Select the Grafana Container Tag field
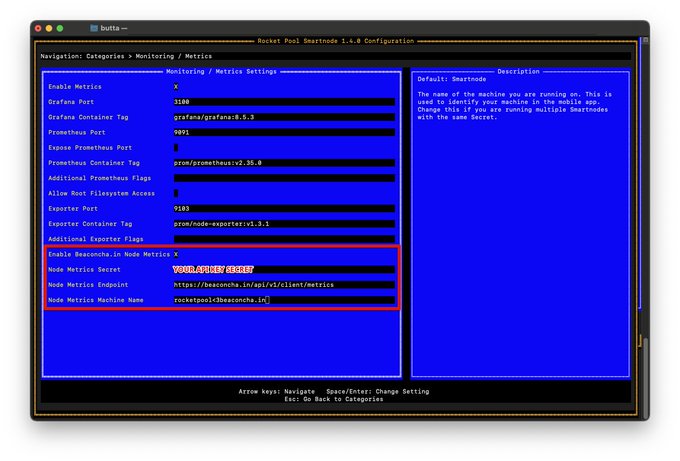The width and height of the screenshot is (680, 461). [x=284, y=117]
